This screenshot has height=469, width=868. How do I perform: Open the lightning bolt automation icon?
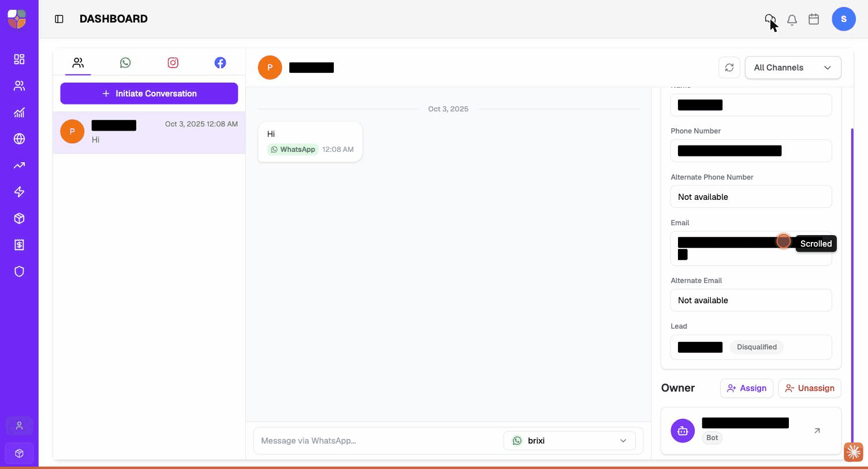19,192
